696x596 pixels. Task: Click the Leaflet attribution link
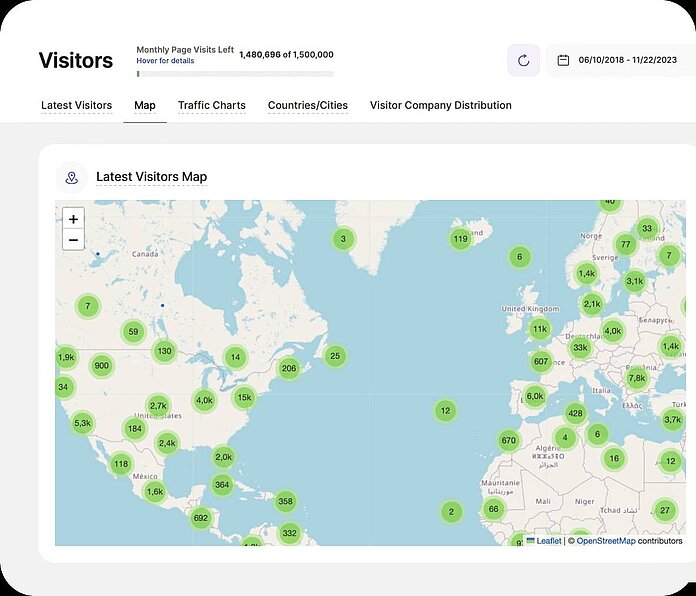pyautogui.click(x=548, y=541)
